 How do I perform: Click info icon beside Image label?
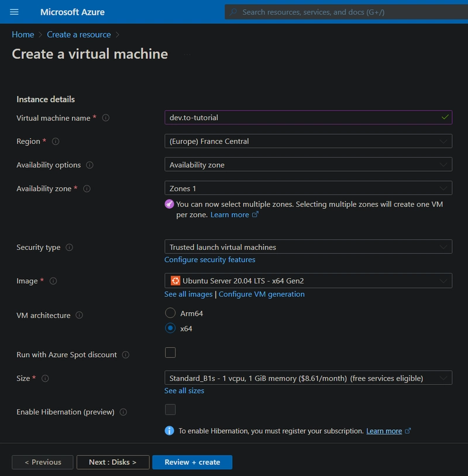pyautogui.click(x=53, y=281)
